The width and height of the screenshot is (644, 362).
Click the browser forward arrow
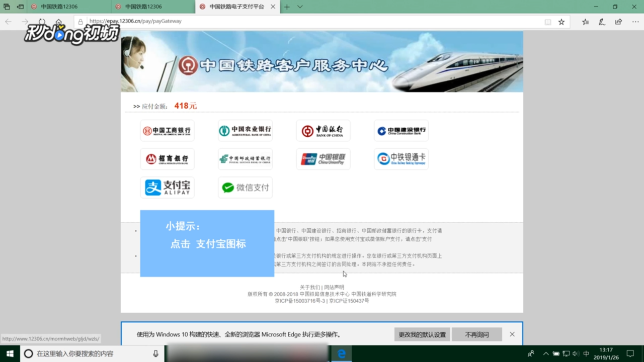coord(25,22)
